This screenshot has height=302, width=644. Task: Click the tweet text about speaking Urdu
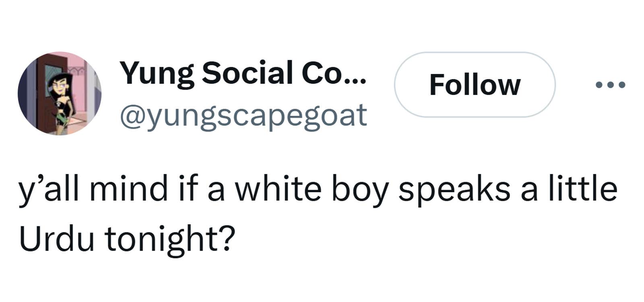point(317,213)
